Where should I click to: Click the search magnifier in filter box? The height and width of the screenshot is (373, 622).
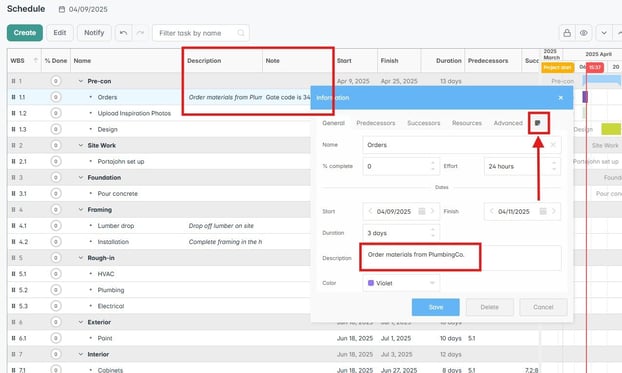241,33
